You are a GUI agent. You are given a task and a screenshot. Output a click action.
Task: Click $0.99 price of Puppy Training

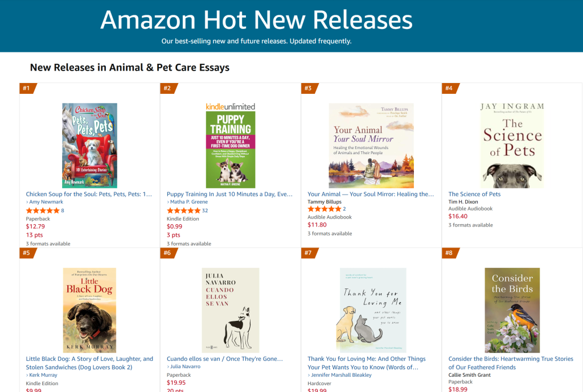tap(175, 226)
